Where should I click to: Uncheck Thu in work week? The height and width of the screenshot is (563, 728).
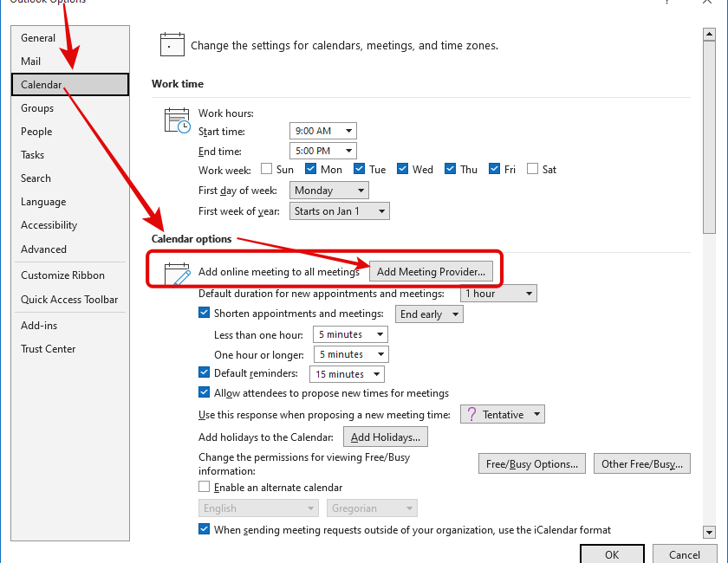click(x=450, y=169)
